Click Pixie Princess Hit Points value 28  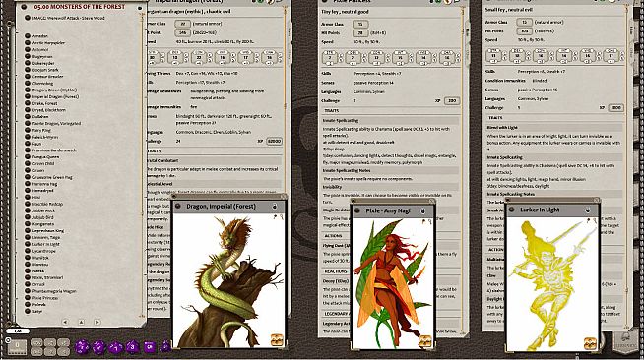360,33
